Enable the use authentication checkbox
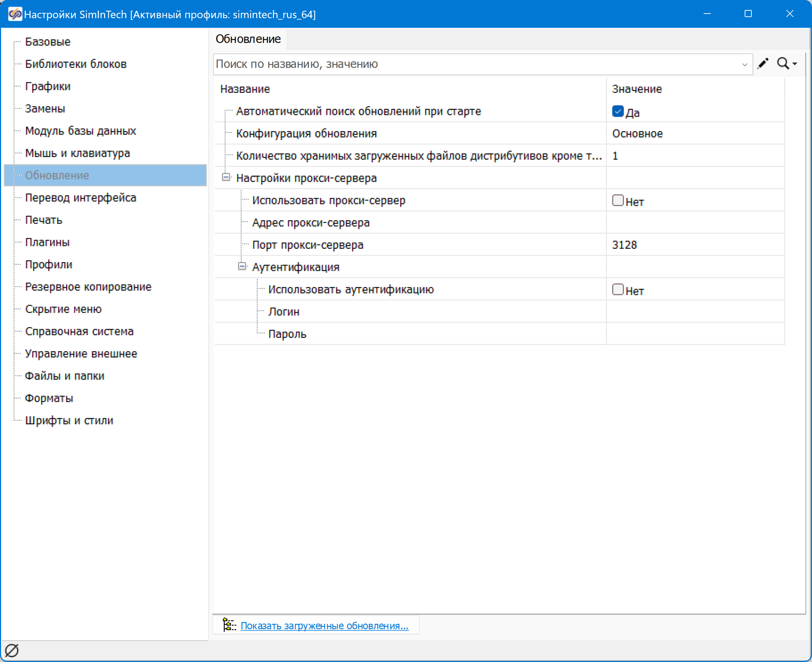Viewport: 812px width, 662px height. pos(617,290)
